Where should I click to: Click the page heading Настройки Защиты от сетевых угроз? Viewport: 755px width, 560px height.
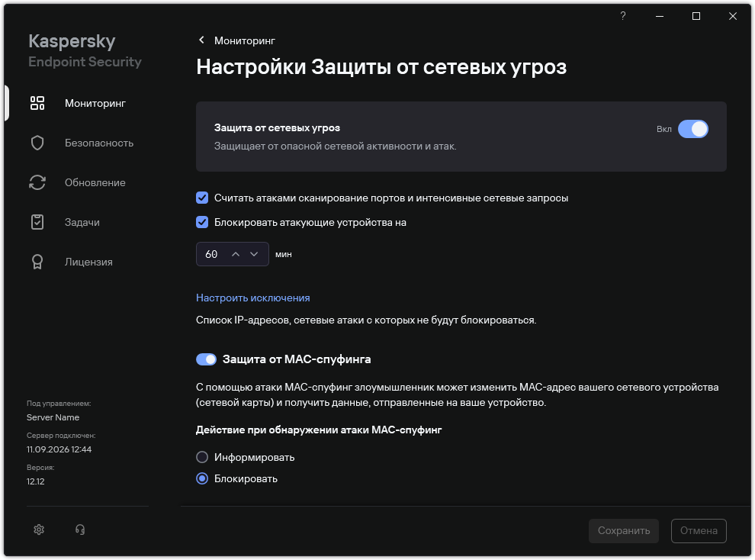click(x=381, y=67)
